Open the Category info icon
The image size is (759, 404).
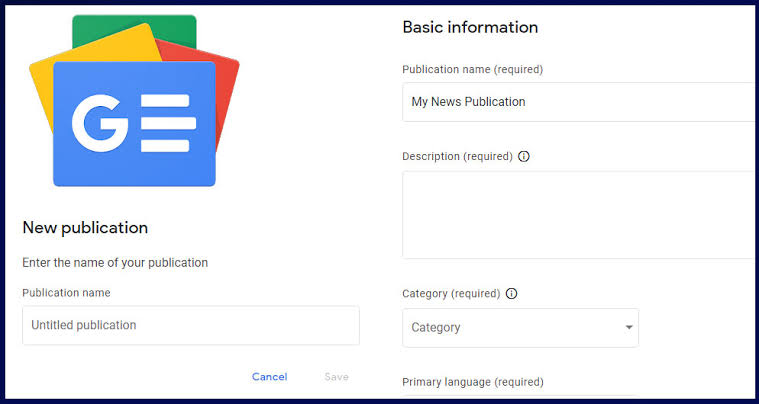coord(511,293)
